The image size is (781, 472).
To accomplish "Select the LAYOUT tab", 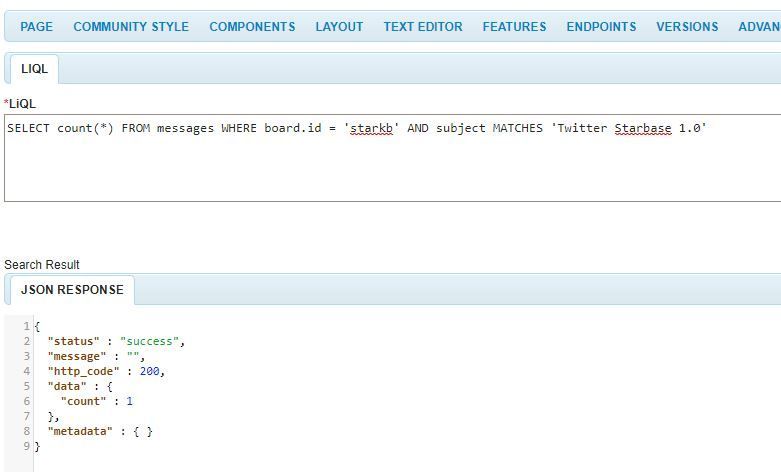I will tap(339, 26).
